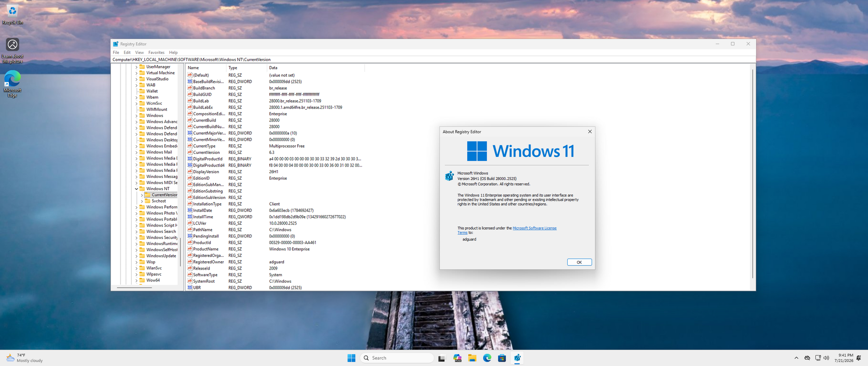This screenshot has width=868, height=366.
Task: Open the Edit menu
Action: [x=127, y=53]
